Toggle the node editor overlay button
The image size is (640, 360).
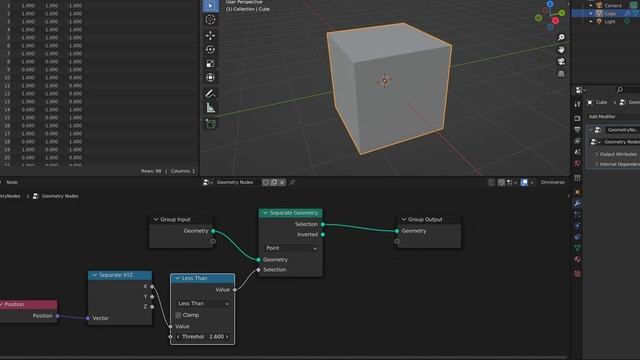(524, 182)
